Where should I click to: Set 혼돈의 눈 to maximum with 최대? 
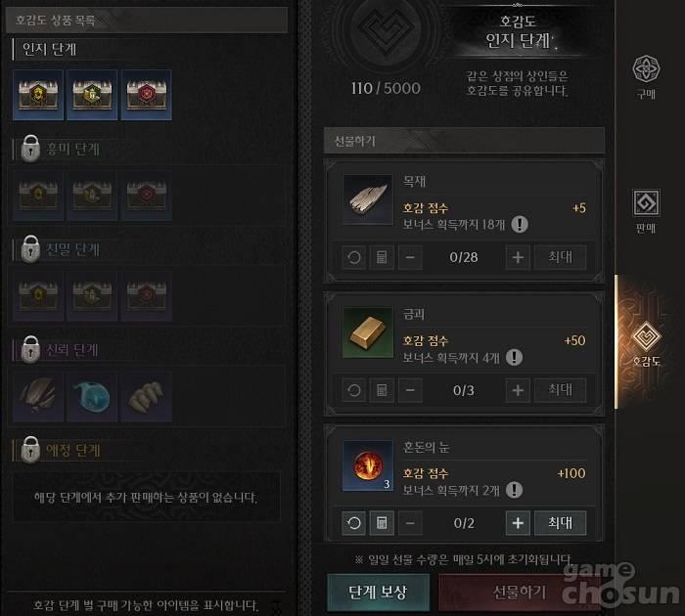click(x=560, y=522)
